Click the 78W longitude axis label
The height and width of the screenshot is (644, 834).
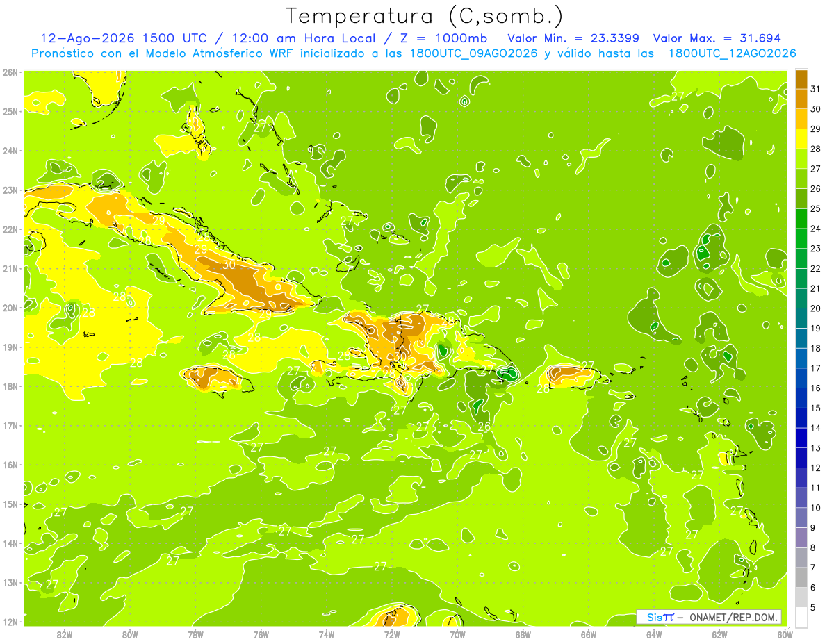tap(195, 634)
